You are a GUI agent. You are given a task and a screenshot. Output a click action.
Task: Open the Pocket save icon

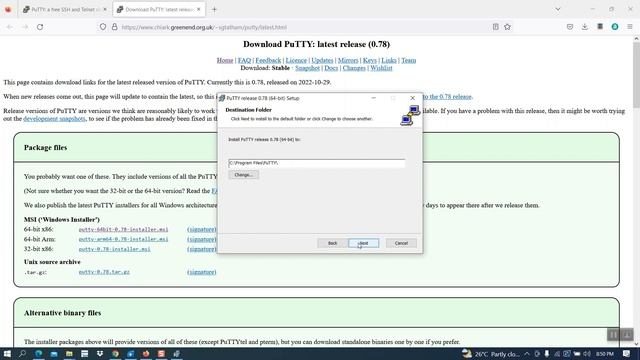(x=570, y=27)
